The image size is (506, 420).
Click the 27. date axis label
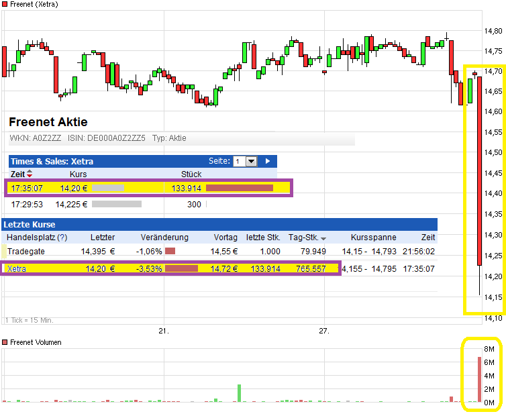point(324,331)
